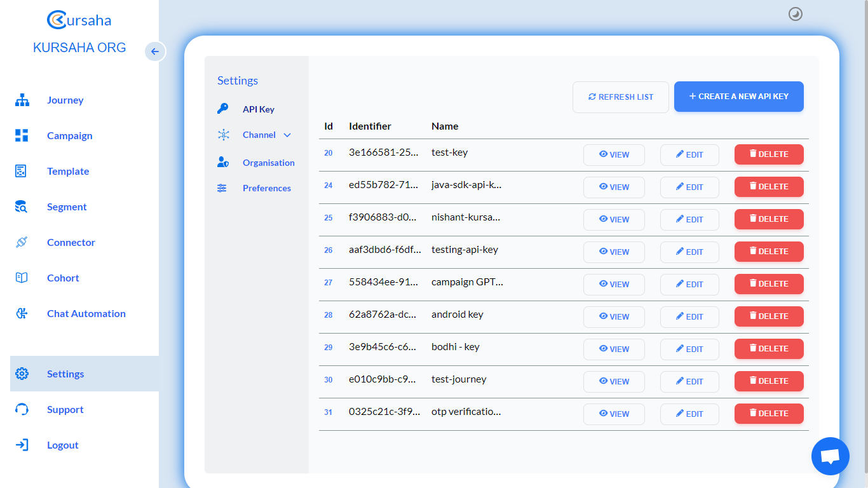Viewport: 868px width, 488px height.
Task: Select Support in the sidebar
Action: (x=65, y=409)
